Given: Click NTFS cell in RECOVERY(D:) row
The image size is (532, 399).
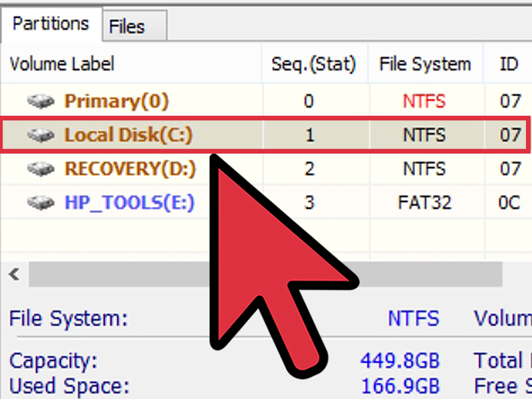Looking at the screenshot, I should pos(424,169).
